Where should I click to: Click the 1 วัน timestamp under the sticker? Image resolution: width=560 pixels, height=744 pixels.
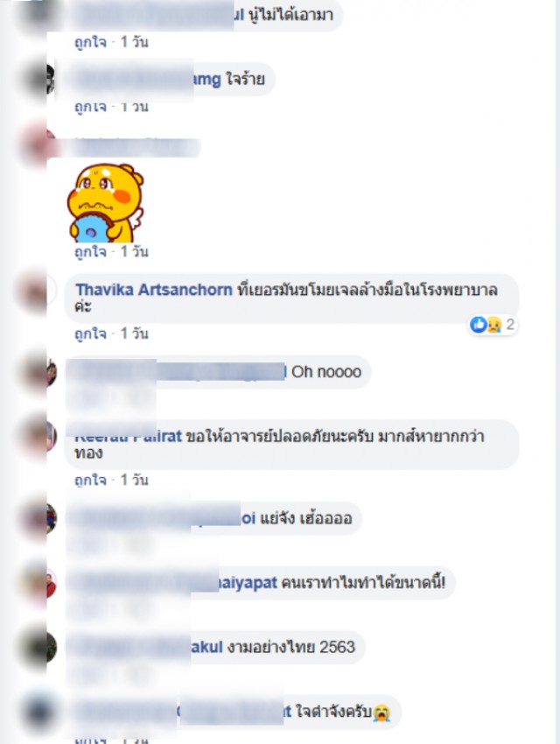(x=134, y=251)
